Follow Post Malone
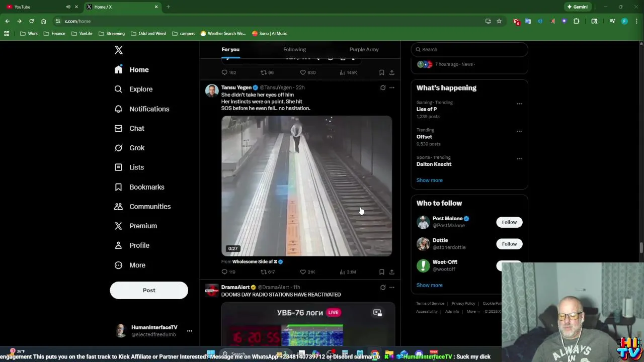The height and width of the screenshot is (362, 644). (x=509, y=222)
